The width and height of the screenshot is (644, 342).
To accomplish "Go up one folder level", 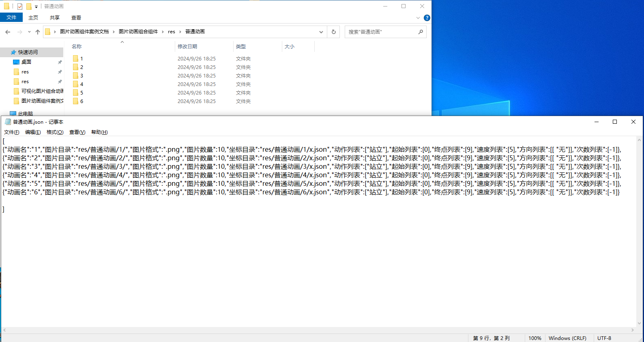I will coord(38,32).
